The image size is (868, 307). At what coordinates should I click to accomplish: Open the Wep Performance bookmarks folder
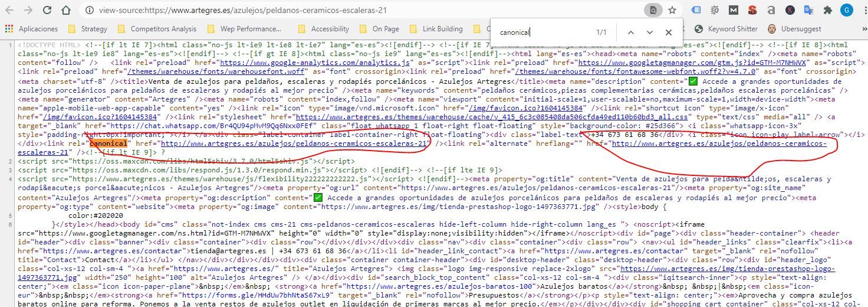click(x=244, y=29)
